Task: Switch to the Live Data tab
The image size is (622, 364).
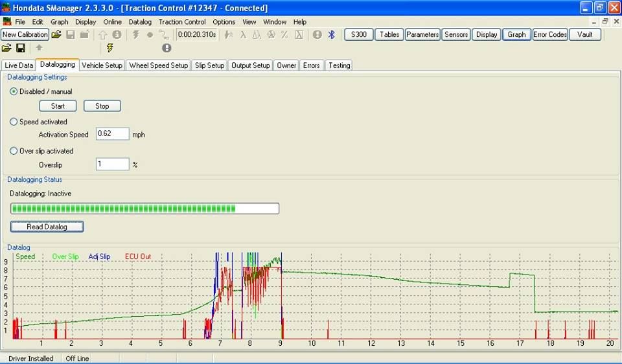Action: (19, 65)
